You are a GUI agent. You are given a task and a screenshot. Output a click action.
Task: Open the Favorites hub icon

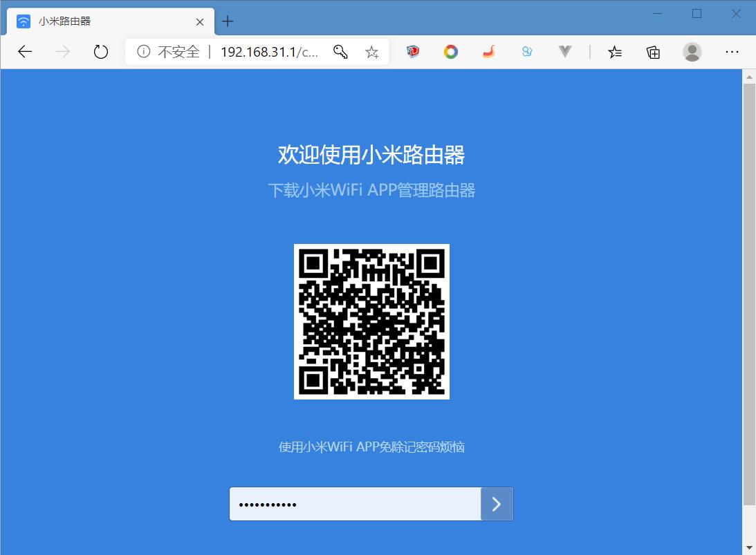coord(615,51)
